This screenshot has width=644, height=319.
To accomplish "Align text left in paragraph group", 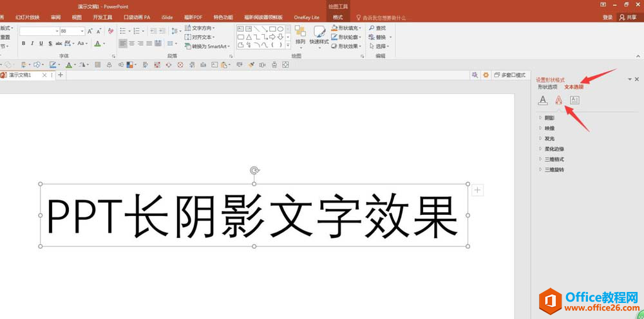I will 123,44.
